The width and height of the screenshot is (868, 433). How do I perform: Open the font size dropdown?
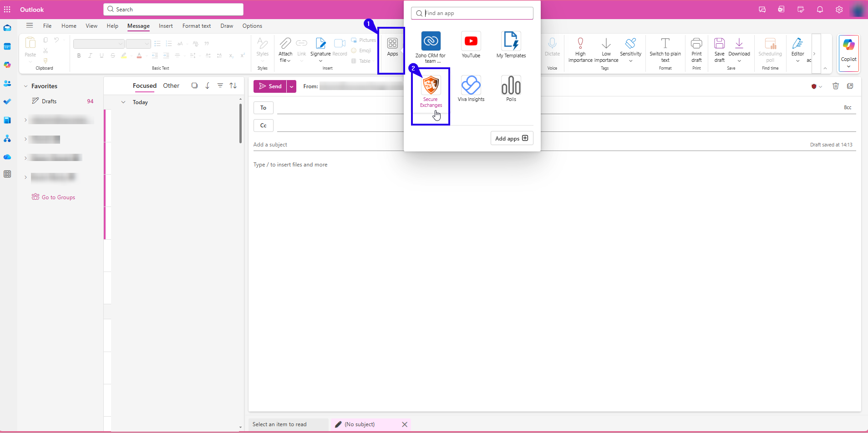(x=138, y=44)
